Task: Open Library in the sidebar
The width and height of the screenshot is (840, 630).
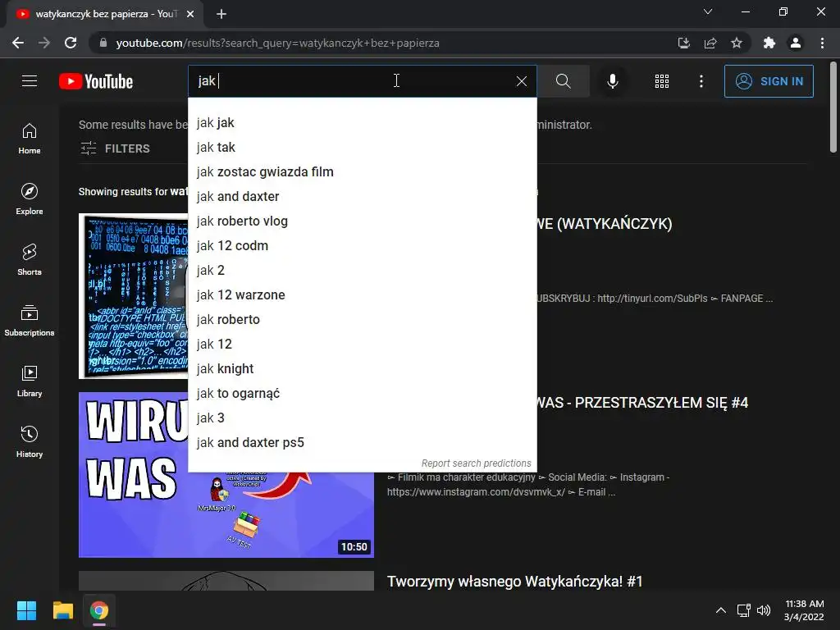Action: [x=30, y=381]
